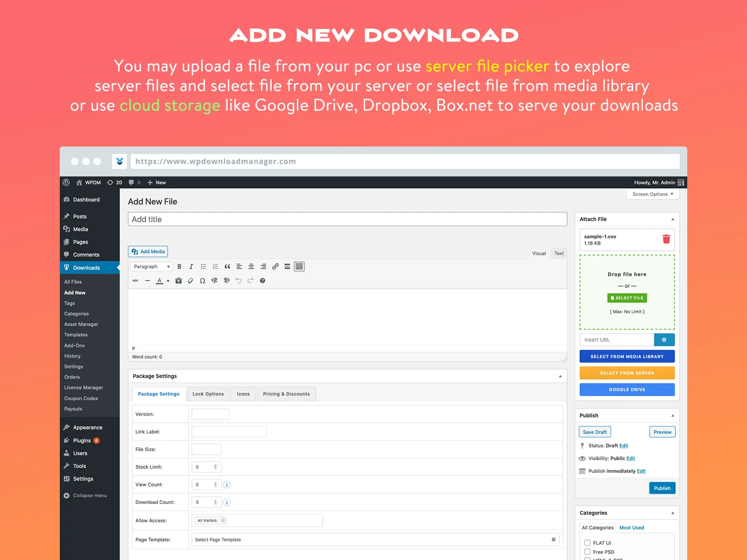Toggle bold formatting in the editor

[179, 266]
